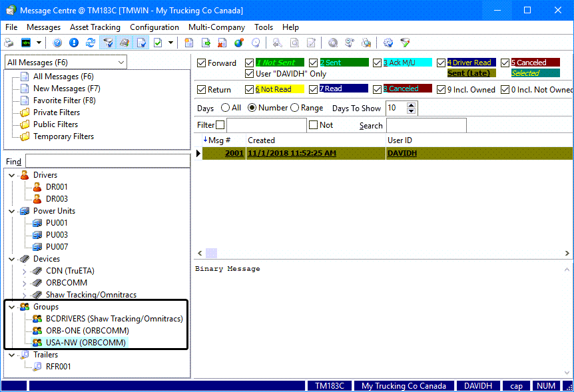Viewport: 574px width, 392px height.
Task: Enable the Not checkbox beside Filter
Action: [314, 125]
